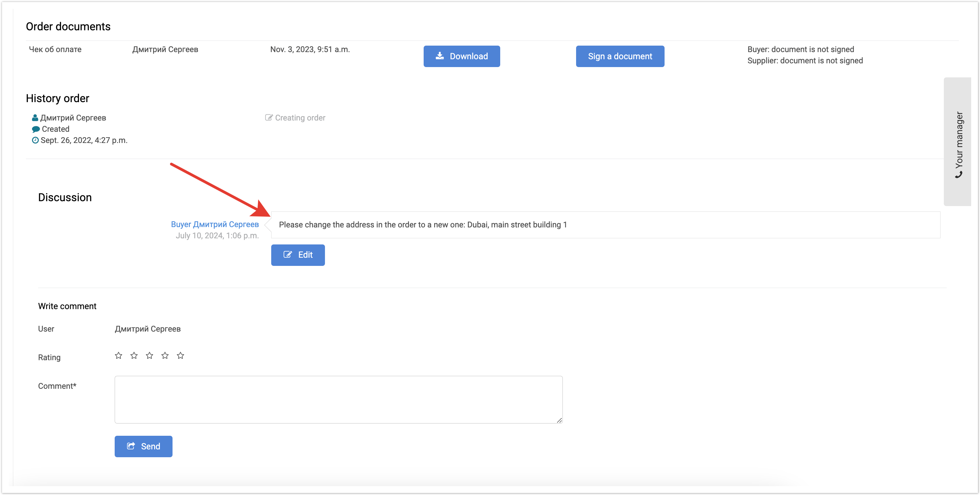Viewport: 980px width, 495px height.
Task: Set rating to five stars
Action: tap(180, 355)
